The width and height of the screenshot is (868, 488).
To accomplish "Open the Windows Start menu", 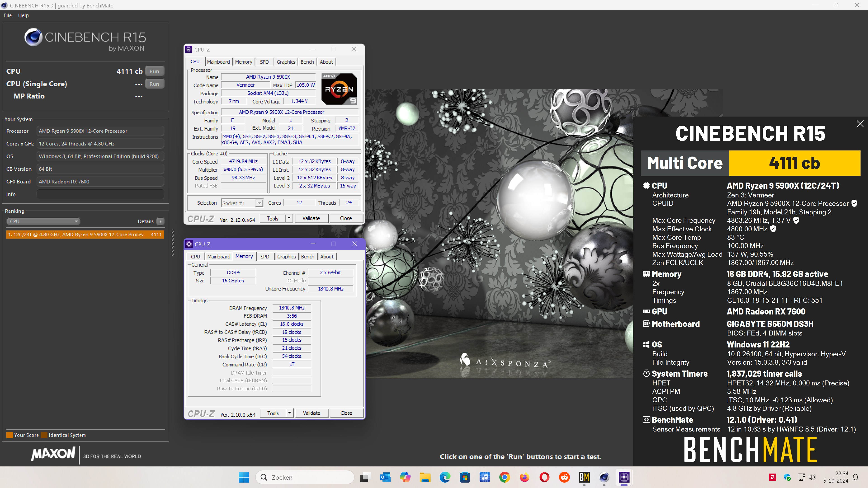I will pyautogui.click(x=244, y=477).
